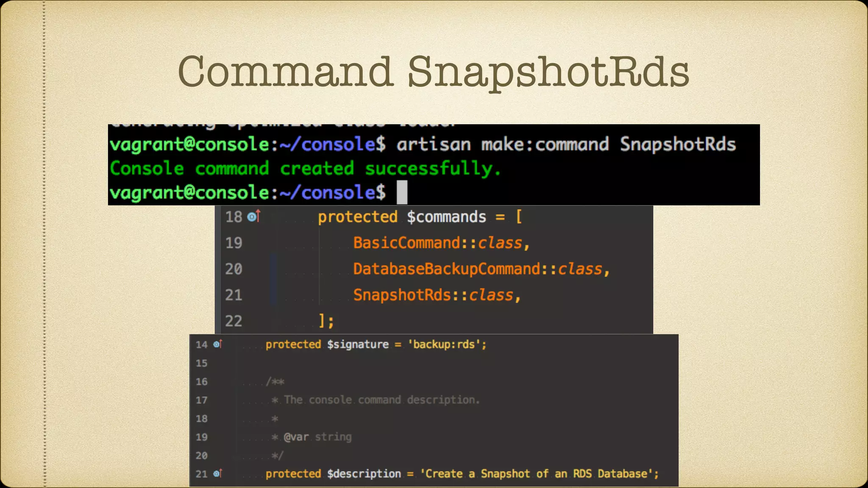The width and height of the screenshot is (868, 488).
Task: Click line number 17 in lower editor gutter
Action: click(201, 400)
